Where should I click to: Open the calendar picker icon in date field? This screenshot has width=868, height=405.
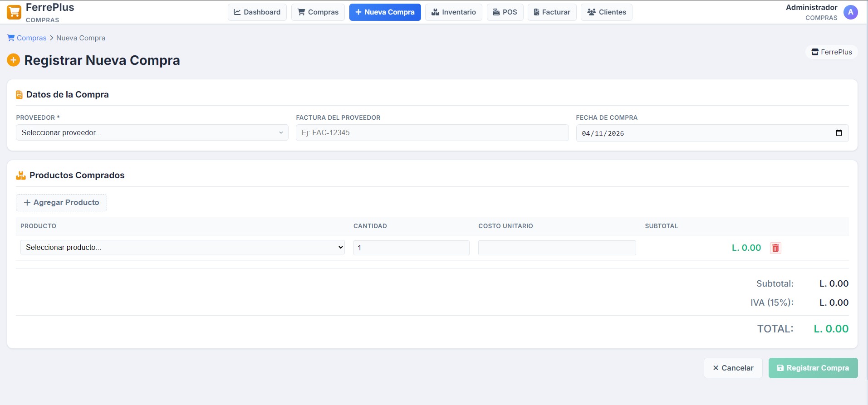click(x=839, y=133)
